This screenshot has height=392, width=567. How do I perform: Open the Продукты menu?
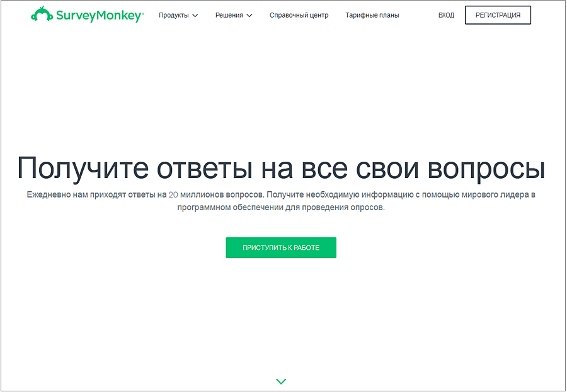coord(174,15)
